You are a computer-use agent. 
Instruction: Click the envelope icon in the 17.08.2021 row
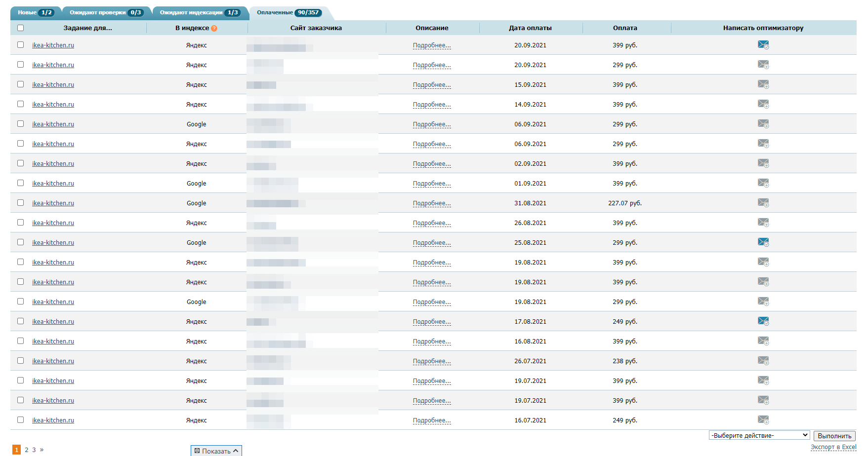tap(763, 321)
